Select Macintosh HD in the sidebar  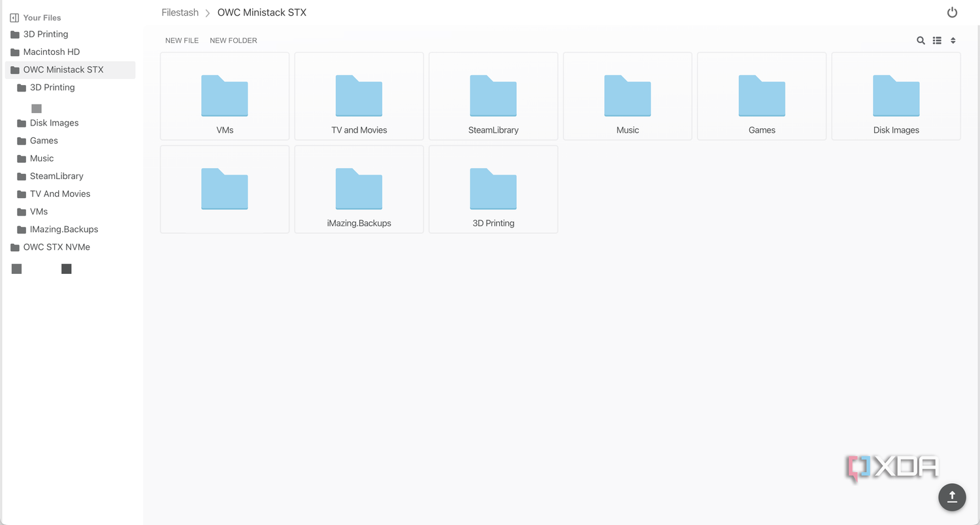[x=70, y=52]
